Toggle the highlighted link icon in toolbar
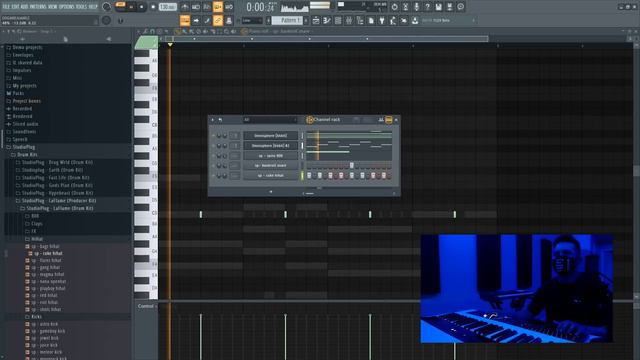Image resolution: width=640 pixels, height=360 pixels. pyautogui.click(x=218, y=20)
